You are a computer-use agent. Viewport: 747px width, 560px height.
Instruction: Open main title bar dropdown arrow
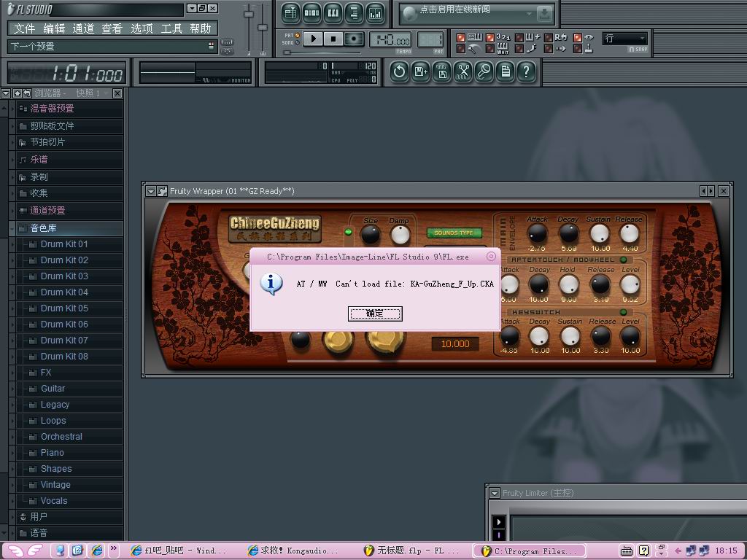coord(192,8)
